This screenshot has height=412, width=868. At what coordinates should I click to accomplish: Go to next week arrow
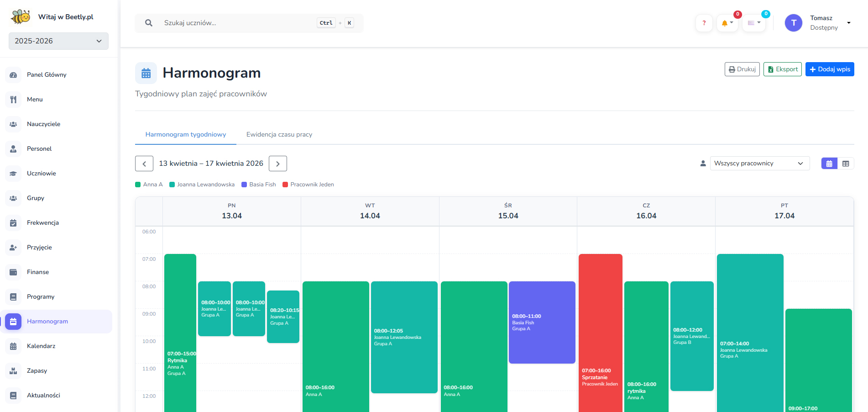(277, 164)
